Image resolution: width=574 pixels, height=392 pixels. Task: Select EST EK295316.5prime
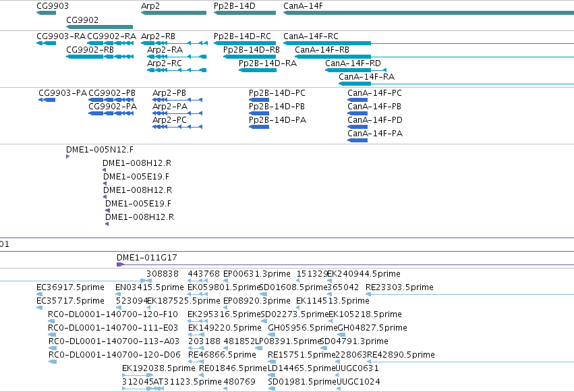click(x=198, y=321)
